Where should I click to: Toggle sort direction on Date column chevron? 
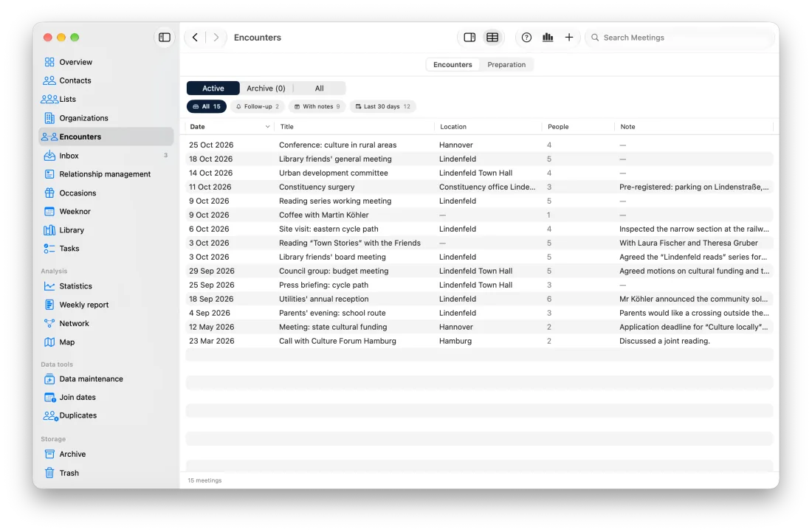(268, 127)
